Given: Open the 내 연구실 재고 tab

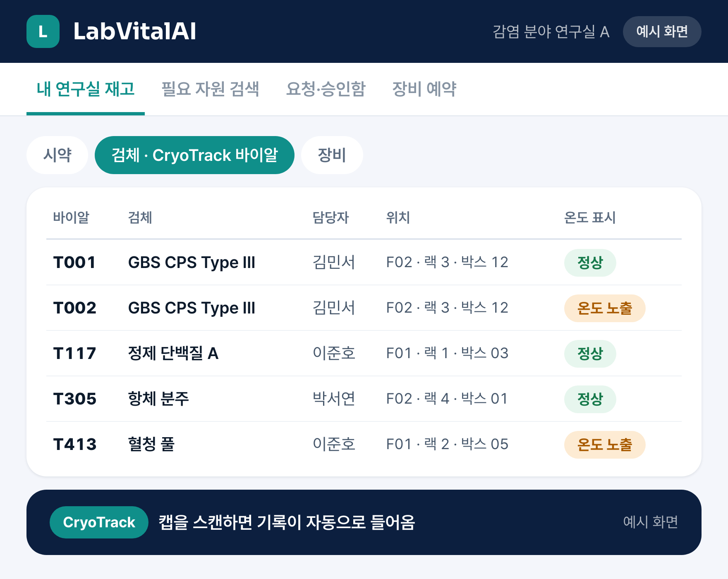Looking at the screenshot, I should pos(86,89).
